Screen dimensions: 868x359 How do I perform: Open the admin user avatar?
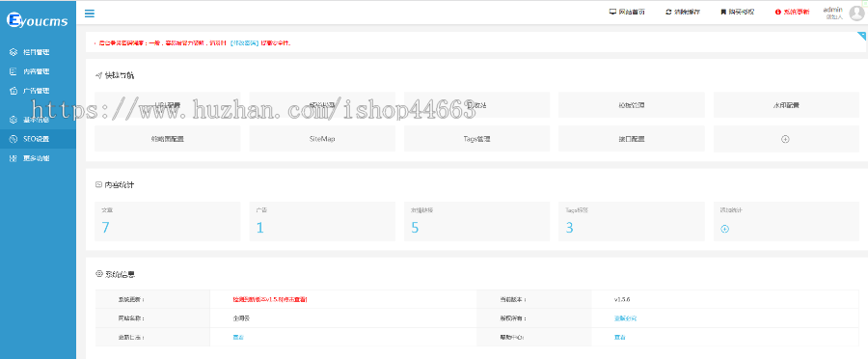click(856, 13)
